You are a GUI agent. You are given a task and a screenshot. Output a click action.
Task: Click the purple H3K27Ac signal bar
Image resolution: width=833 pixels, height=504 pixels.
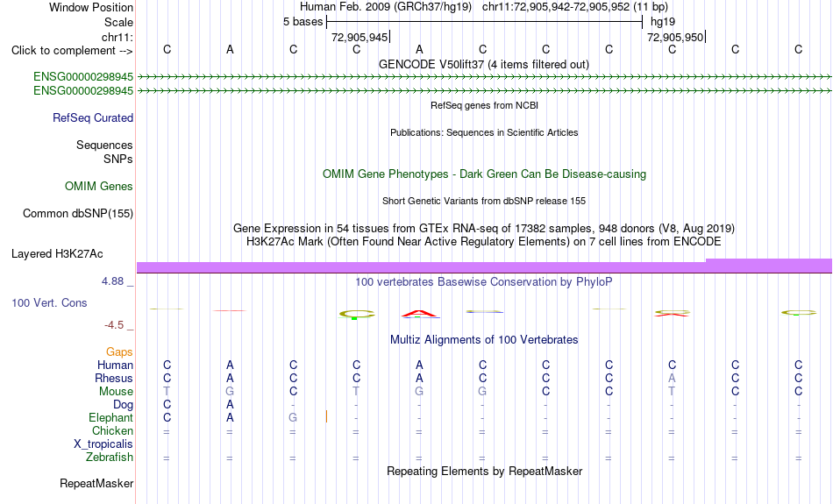point(484,266)
